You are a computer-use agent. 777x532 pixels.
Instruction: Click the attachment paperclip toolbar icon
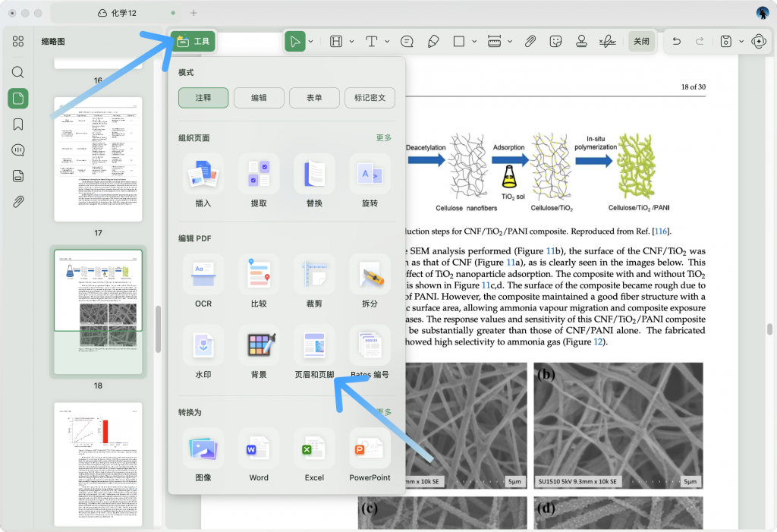coord(530,42)
